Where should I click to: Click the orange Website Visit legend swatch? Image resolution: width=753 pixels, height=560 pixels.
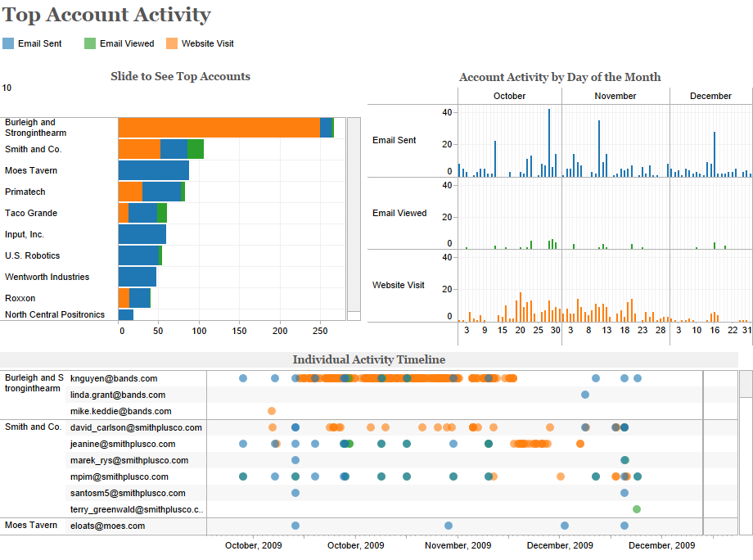pos(172,43)
